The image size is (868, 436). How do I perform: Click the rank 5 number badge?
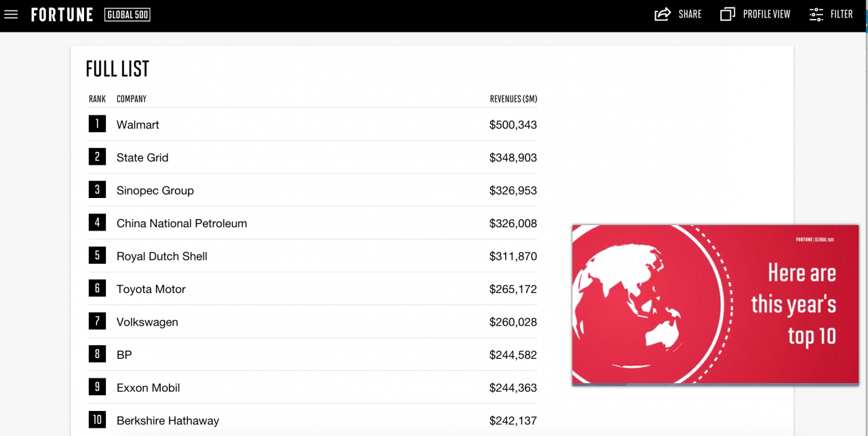[97, 256]
